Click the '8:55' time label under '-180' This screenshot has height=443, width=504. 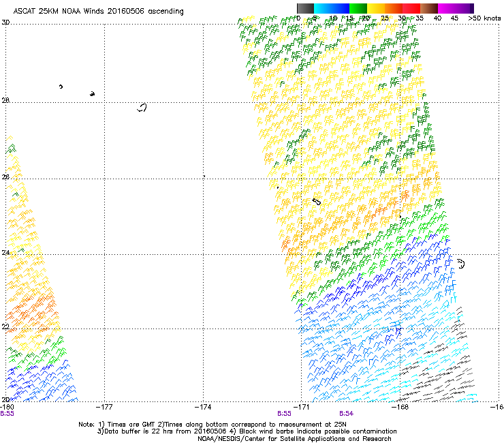[x=7, y=414]
